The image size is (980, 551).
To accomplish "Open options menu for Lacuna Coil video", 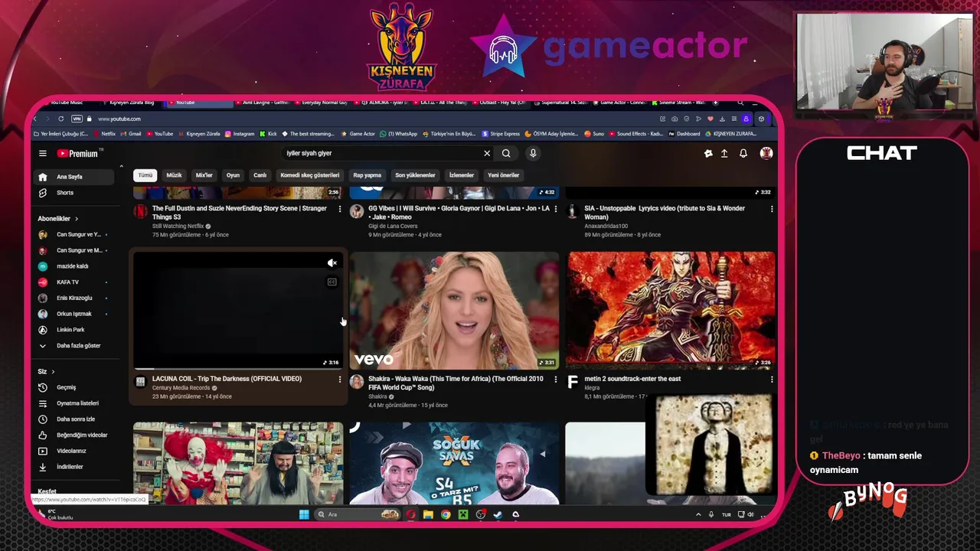I will (x=340, y=380).
